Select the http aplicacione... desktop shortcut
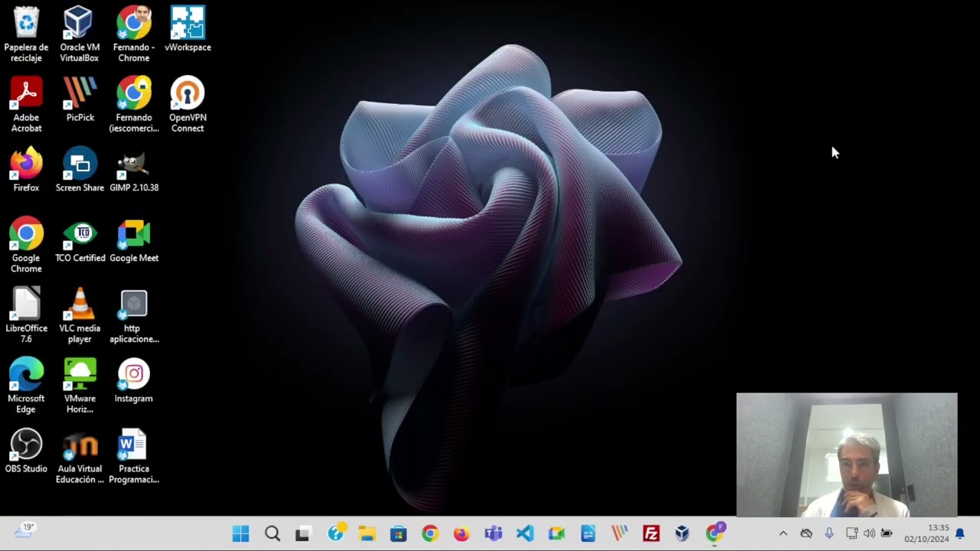This screenshot has height=551, width=980. point(134,315)
